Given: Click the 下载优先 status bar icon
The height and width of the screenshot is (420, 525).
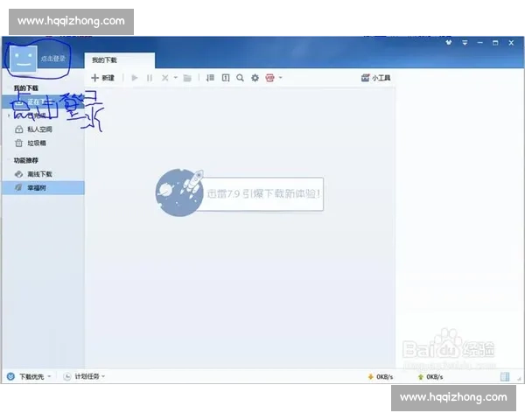Looking at the screenshot, I should pos(10,376).
